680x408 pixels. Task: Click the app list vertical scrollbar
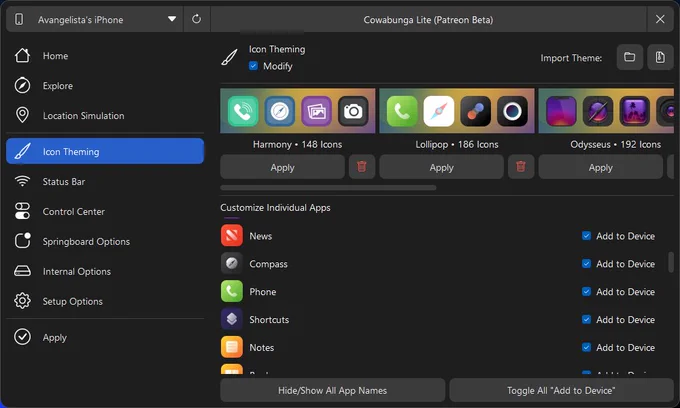click(x=671, y=262)
